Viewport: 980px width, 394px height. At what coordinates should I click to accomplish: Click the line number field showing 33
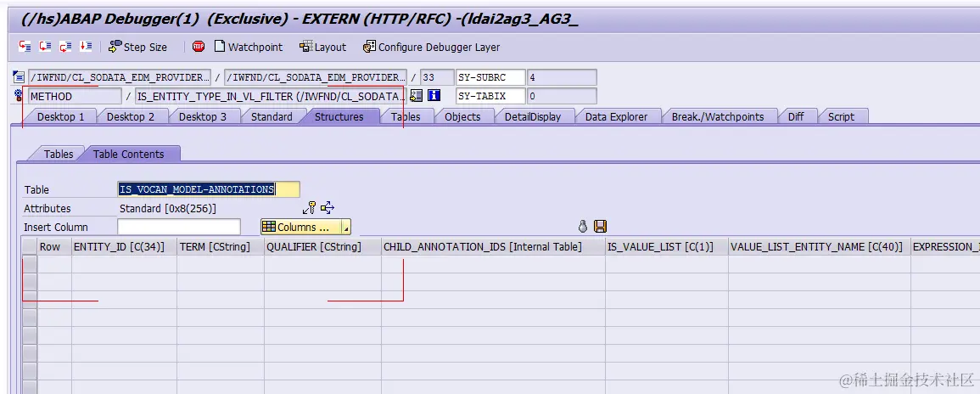click(436, 77)
